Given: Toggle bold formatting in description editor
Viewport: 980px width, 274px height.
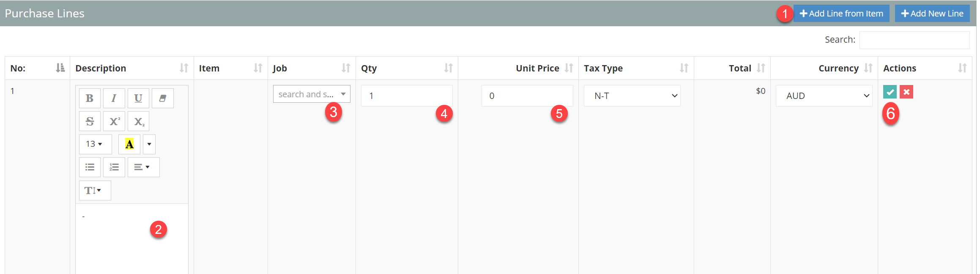Looking at the screenshot, I should [90, 98].
